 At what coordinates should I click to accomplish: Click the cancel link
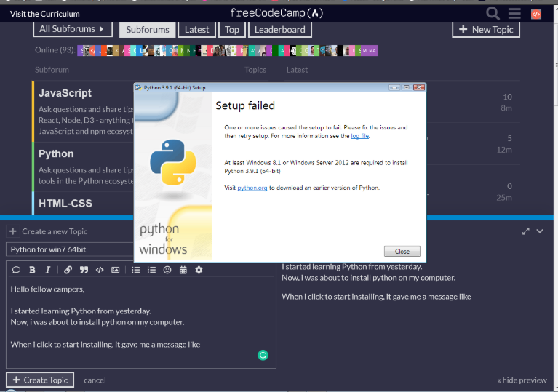tap(95, 380)
